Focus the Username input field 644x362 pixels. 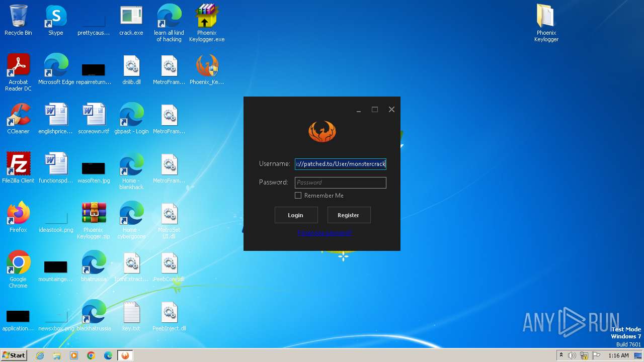(340, 164)
